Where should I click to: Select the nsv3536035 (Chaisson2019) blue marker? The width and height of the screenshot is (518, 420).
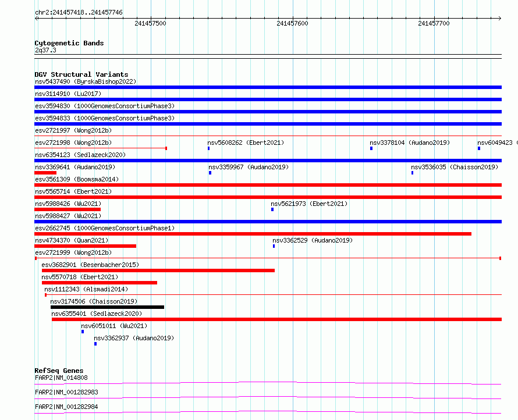412,173
